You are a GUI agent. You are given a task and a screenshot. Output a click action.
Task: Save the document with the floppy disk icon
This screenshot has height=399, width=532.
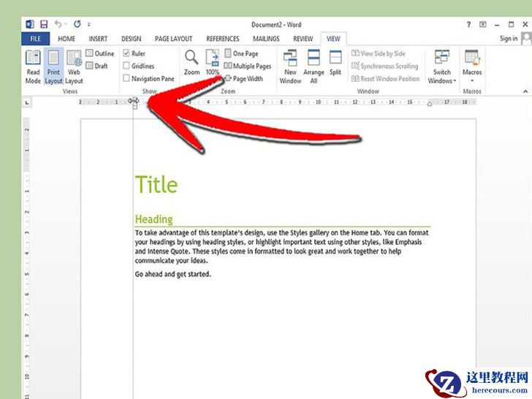[44, 24]
